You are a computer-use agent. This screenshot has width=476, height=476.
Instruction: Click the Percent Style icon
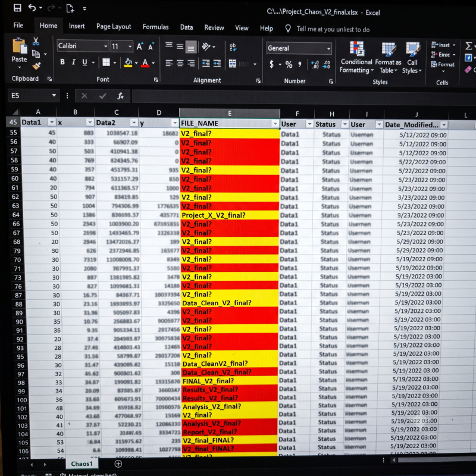(289, 65)
